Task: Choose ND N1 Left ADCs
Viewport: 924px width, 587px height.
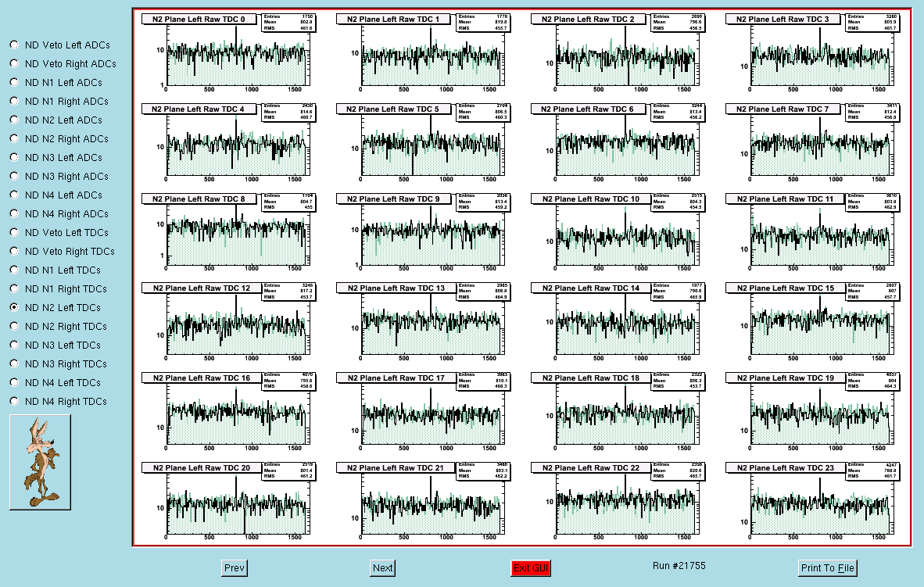Action: tap(14, 83)
